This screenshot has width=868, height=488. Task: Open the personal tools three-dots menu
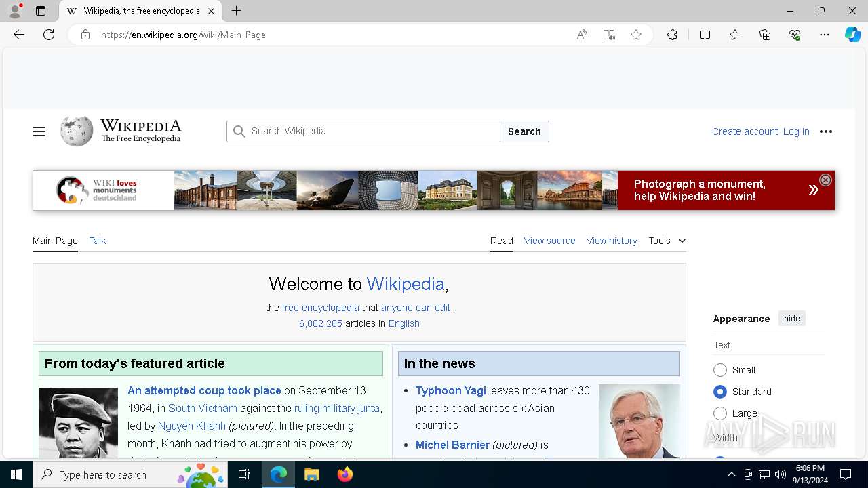(825, 131)
